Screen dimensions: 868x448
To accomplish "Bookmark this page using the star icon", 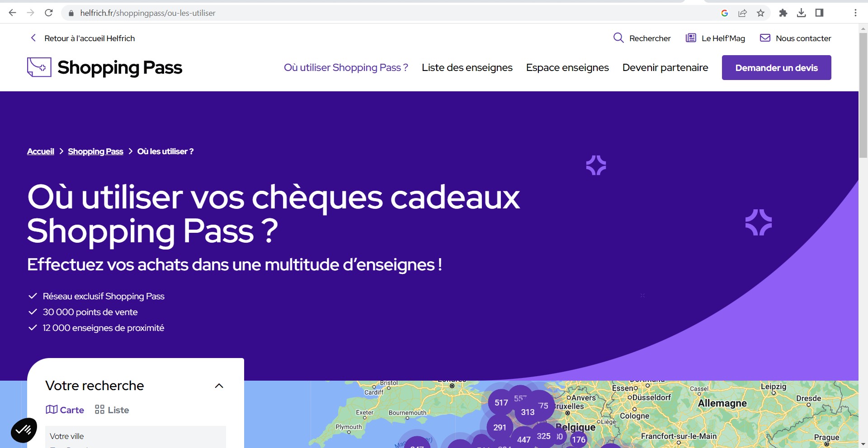I will pyautogui.click(x=760, y=13).
